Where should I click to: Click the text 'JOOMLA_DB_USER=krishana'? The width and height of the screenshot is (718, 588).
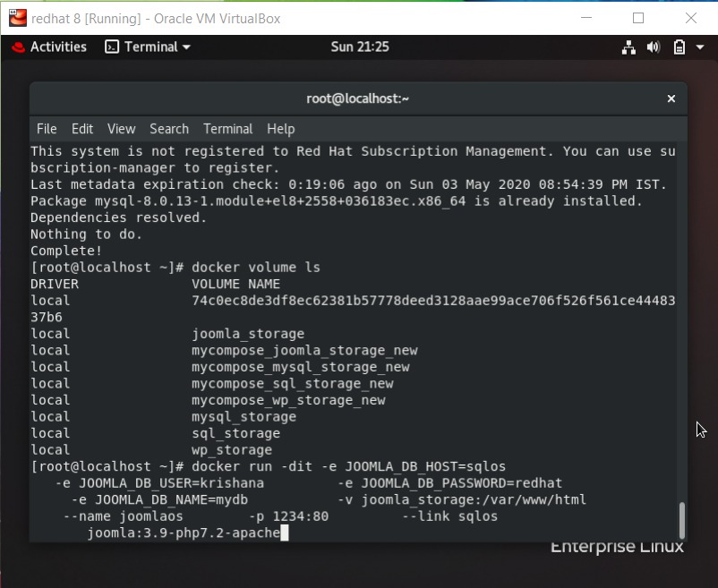pyautogui.click(x=171, y=483)
